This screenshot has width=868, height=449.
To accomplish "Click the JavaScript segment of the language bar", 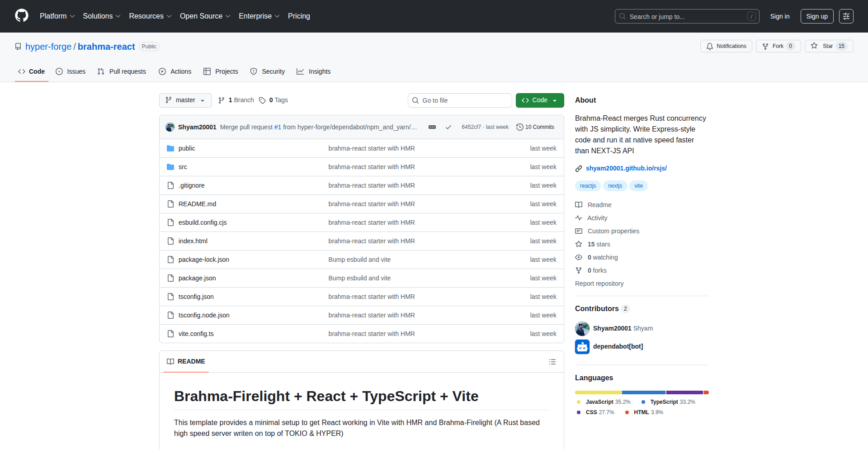I will click(597, 392).
